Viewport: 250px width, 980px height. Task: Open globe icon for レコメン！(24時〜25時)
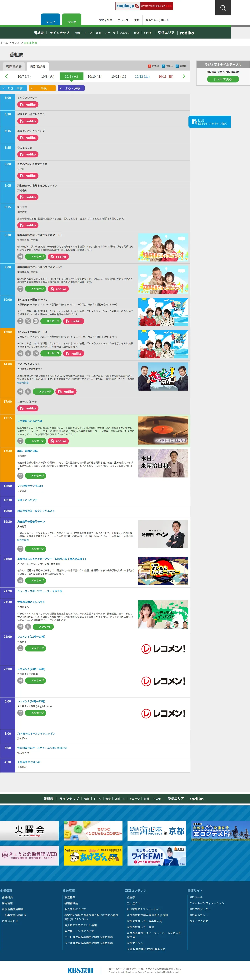coord(21,713)
